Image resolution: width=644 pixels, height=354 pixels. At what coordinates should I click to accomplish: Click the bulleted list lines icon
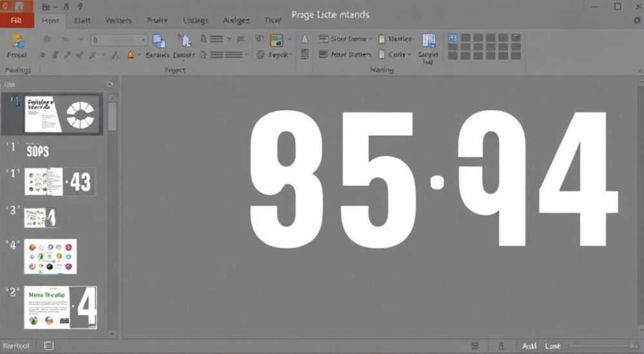click(217, 39)
